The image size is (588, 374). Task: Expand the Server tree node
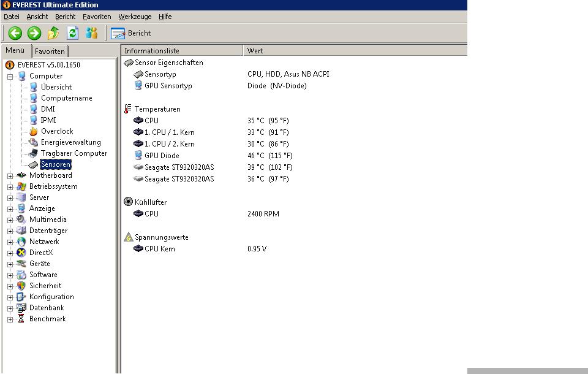pos(10,198)
